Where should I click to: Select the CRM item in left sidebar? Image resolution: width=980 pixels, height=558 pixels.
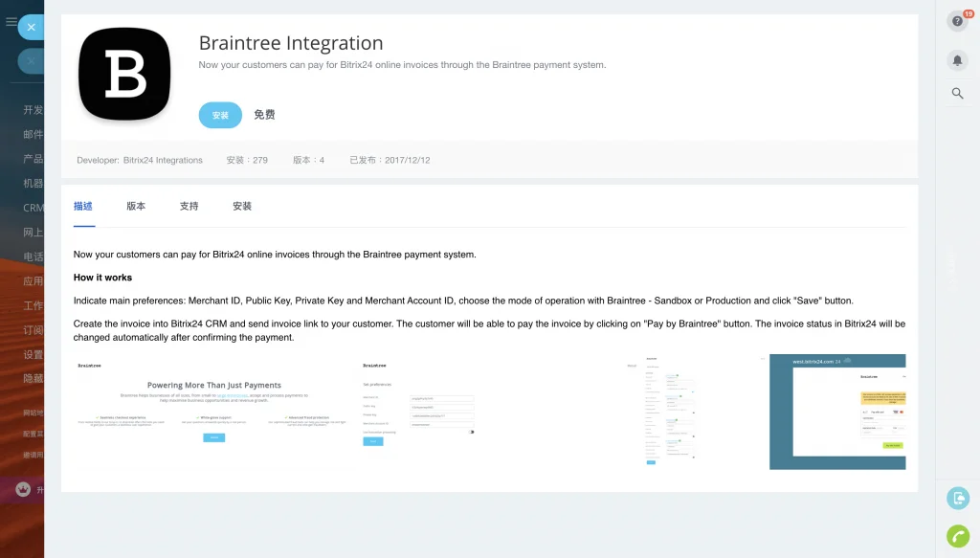33,208
